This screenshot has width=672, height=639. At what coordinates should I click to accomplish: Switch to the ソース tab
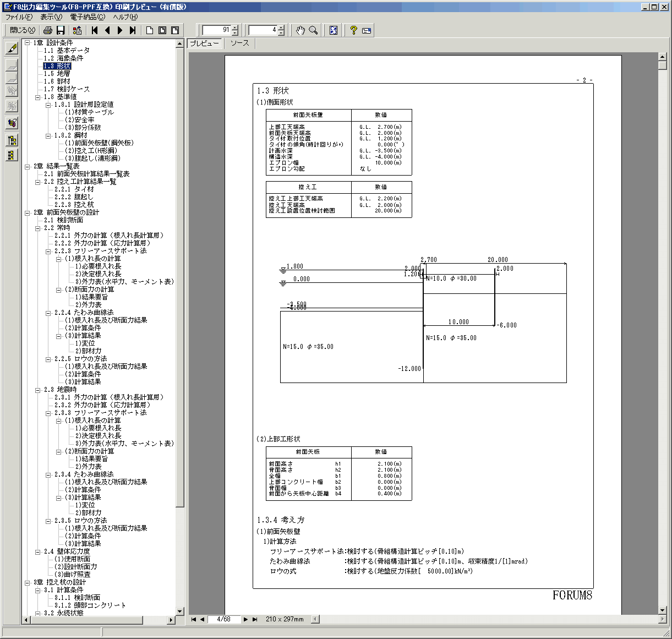pos(239,43)
